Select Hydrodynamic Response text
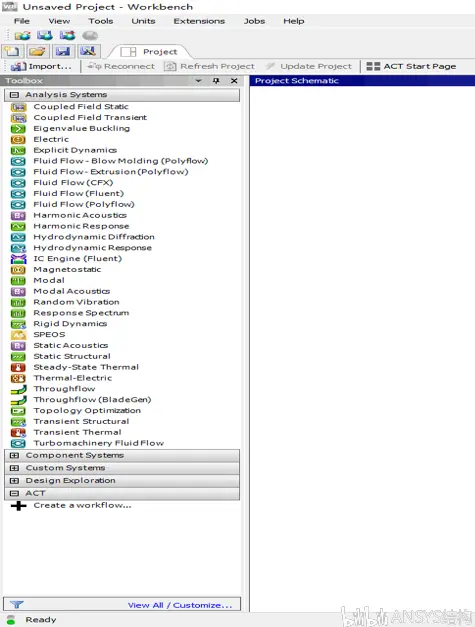475x627 pixels. tap(92, 248)
